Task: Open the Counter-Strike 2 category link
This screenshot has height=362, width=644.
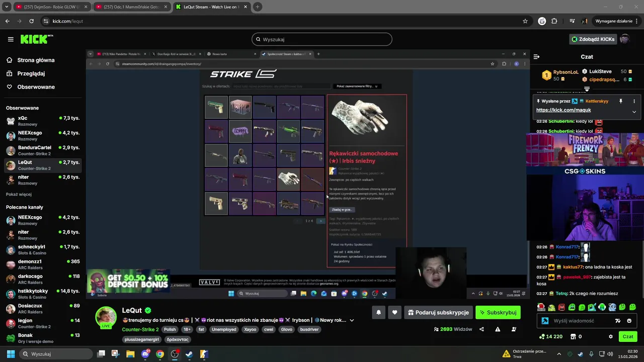Action: click(140, 329)
